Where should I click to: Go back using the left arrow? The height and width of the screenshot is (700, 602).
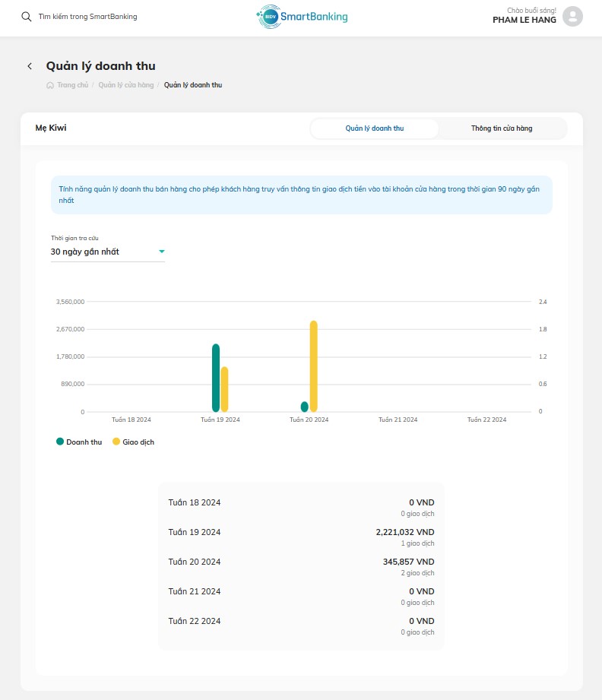(x=30, y=66)
